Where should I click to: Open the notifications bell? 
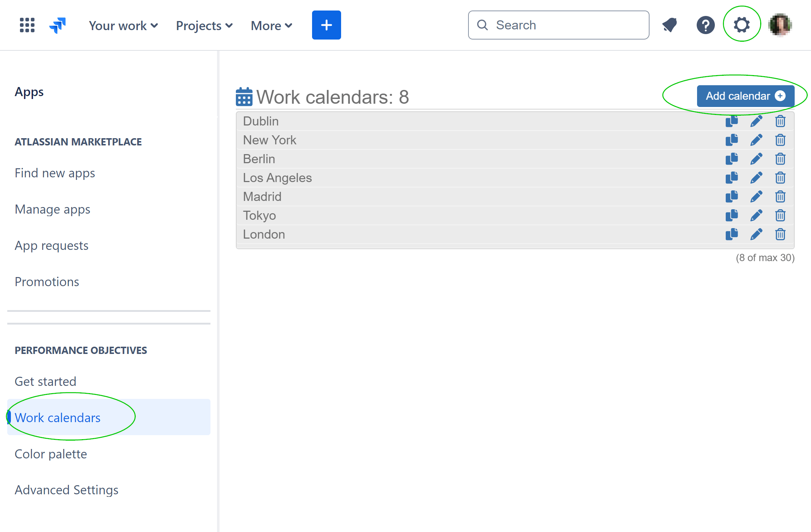[x=669, y=25]
